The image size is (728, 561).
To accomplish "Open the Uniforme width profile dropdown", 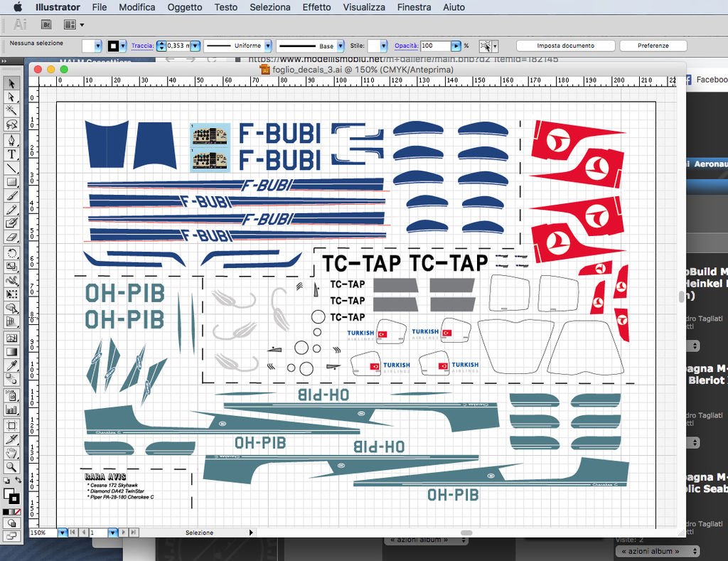I will pyautogui.click(x=268, y=46).
